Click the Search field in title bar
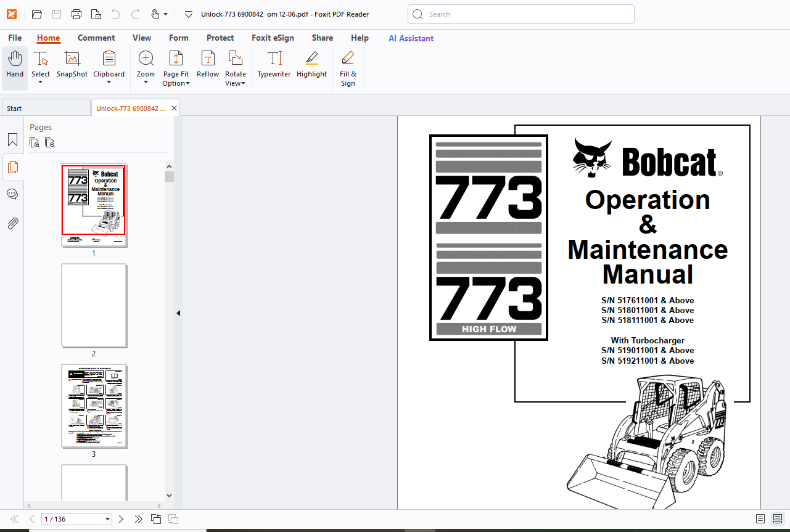The height and width of the screenshot is (532, 790). point(521,14)
